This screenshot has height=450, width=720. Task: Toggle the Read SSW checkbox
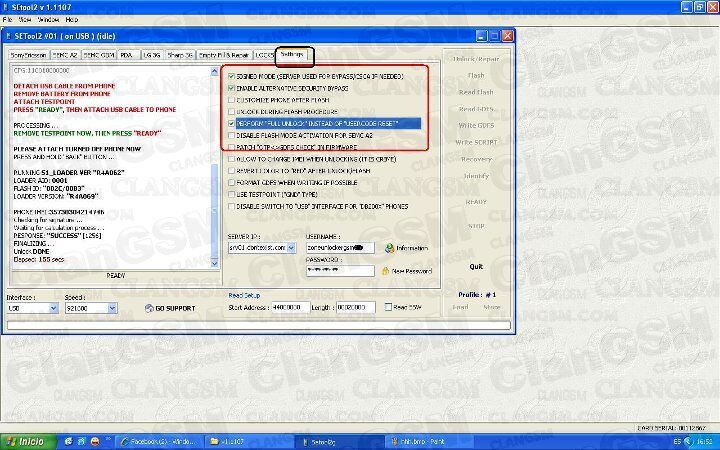click(x=388, y=307)
